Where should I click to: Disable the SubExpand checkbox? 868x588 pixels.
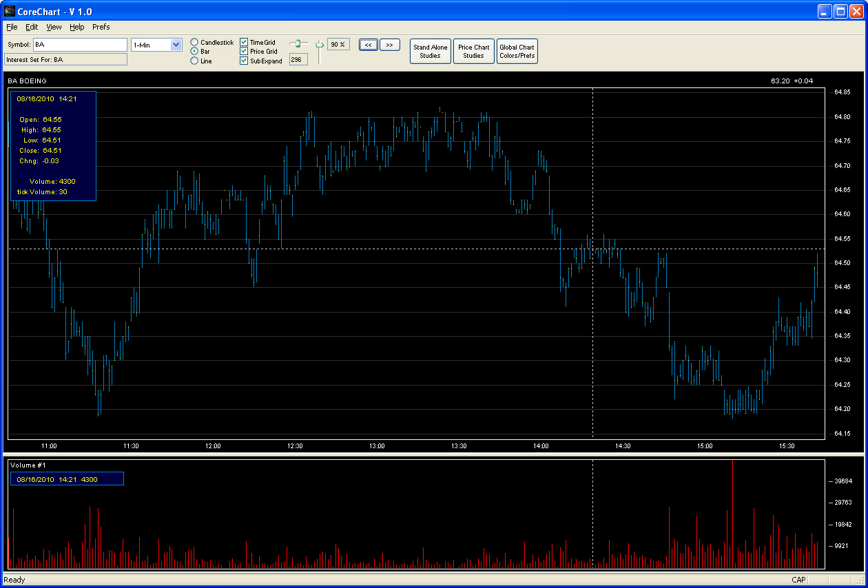(x=244, y=61)
